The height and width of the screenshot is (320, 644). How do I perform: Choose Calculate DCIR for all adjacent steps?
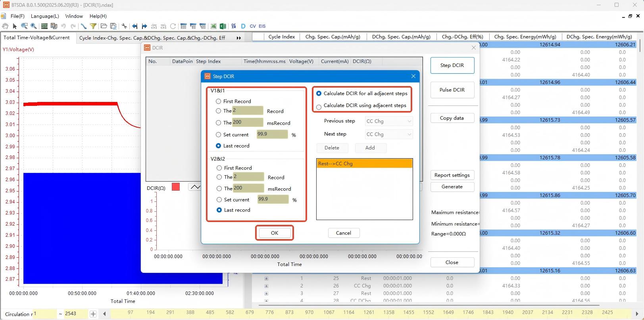(x=319, y=94)
